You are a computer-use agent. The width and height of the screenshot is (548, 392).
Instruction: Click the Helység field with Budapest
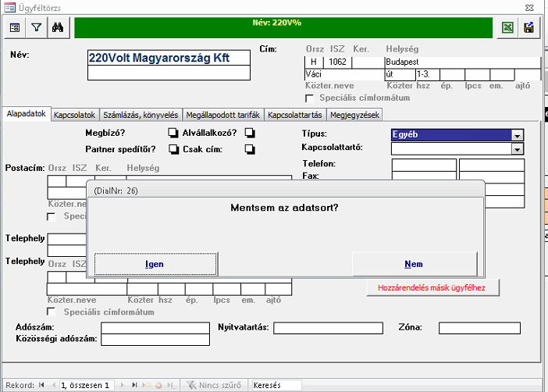tap(463, 62)
